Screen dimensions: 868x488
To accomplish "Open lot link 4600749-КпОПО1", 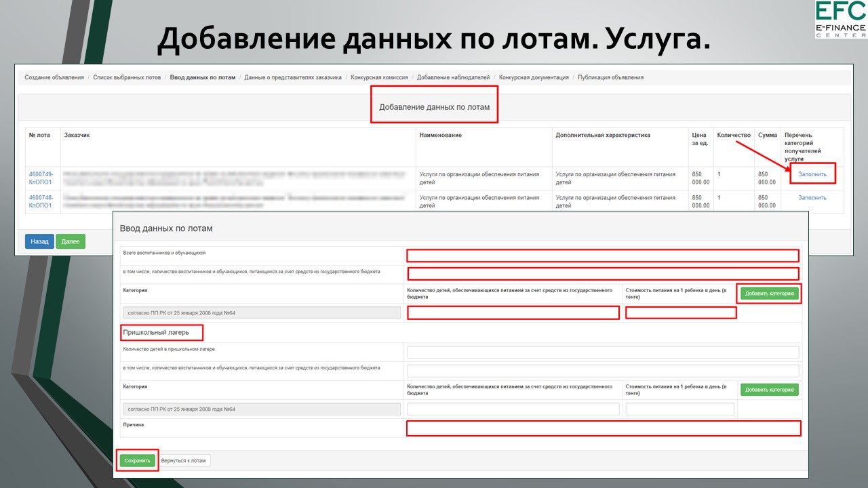I will pyautogui.click(x=41, y=178).
